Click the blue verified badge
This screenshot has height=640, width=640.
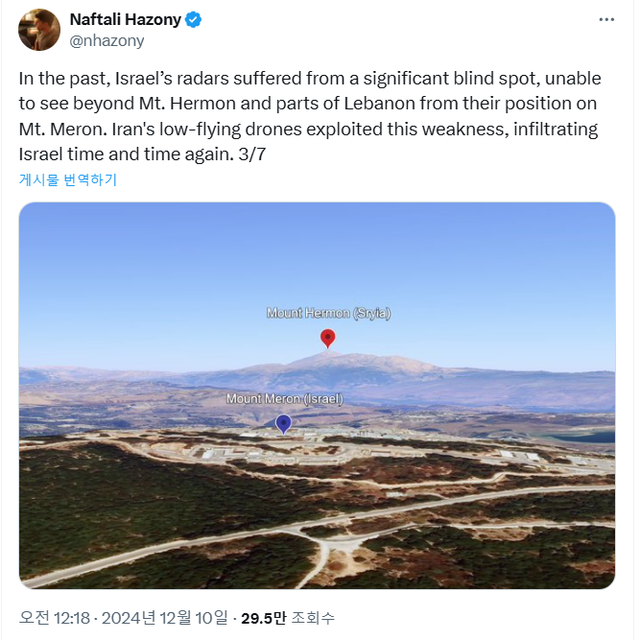[193, 20]
